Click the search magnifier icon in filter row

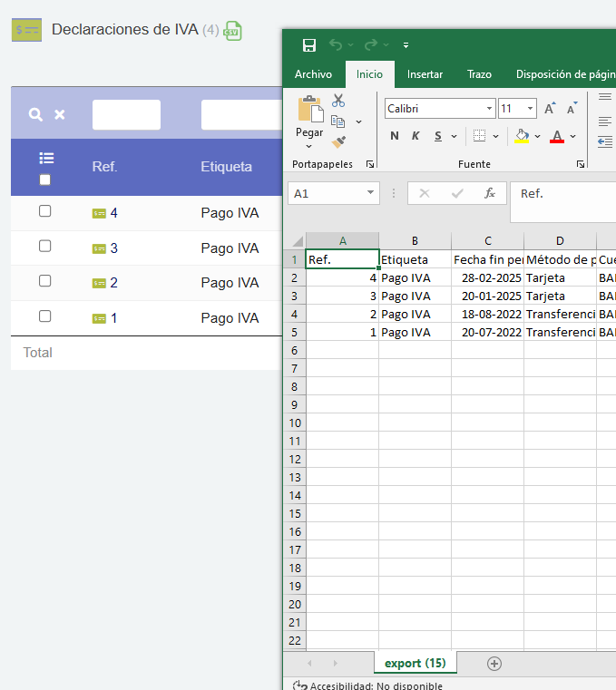tap(35, 114)
